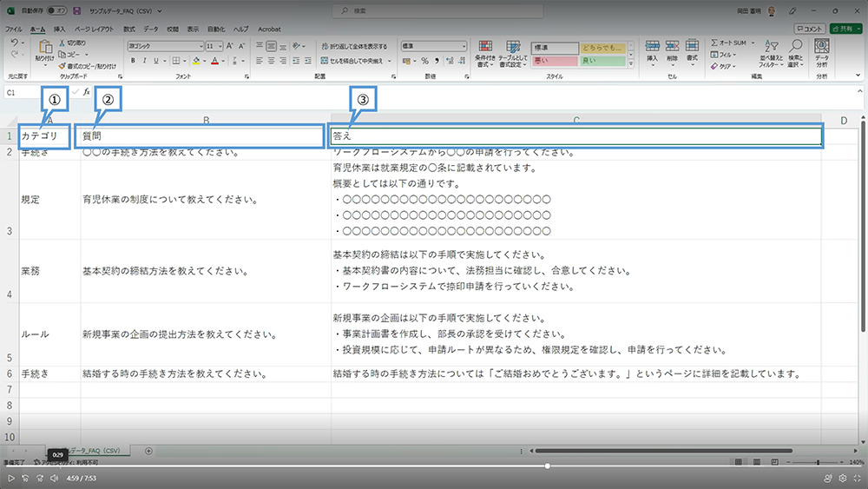Click the save icon in title bar
The width and height of the screenshot is (868, 489).
pos(77,10)
